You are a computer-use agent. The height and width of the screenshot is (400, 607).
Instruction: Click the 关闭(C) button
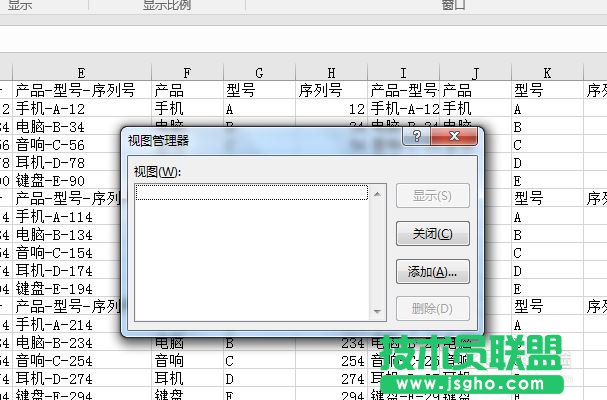(x=433, y=233)
